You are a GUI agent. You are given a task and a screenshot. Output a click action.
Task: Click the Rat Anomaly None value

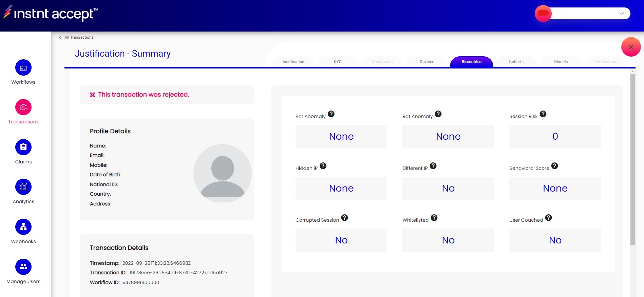point(448,137)
